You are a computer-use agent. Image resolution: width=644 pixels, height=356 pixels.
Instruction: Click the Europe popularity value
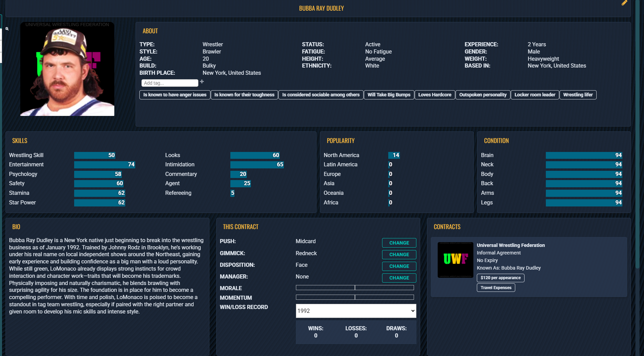point(390,174)
